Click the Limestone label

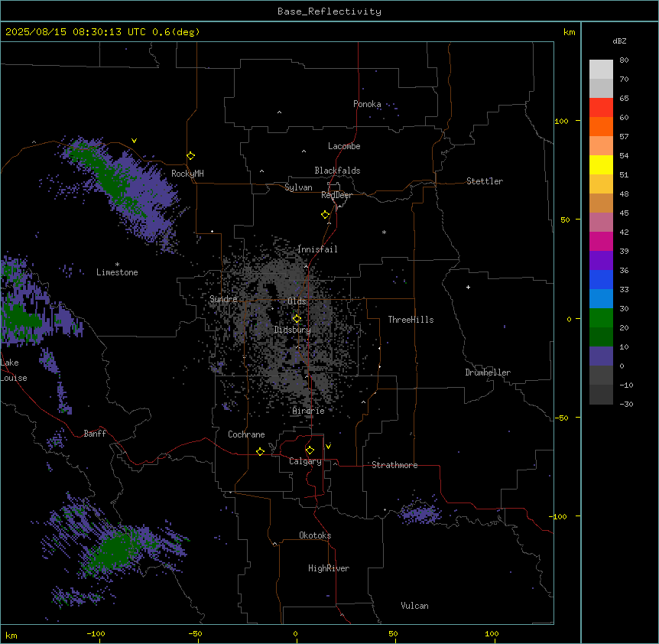coord(117,272)
